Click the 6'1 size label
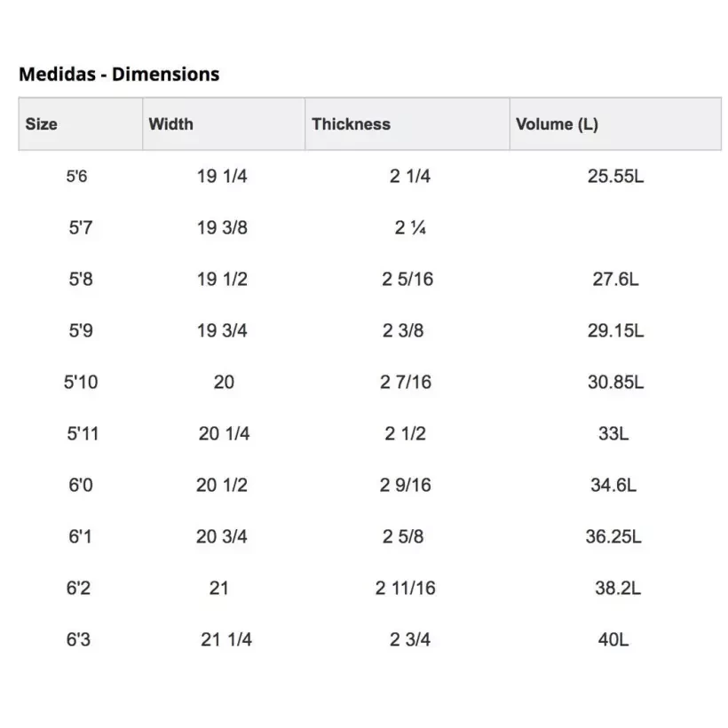 click(80, 536)
